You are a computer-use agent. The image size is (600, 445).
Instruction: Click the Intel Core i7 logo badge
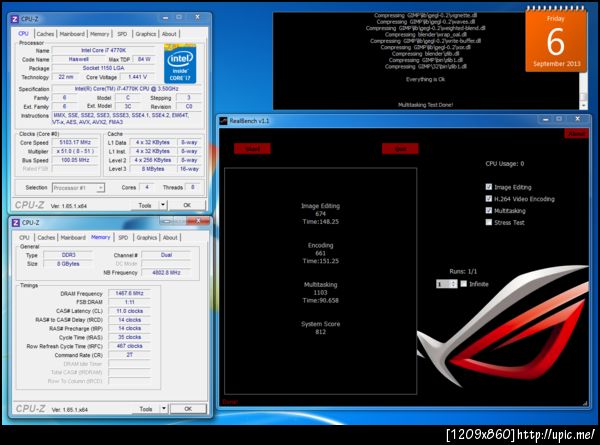click(180, 64)
